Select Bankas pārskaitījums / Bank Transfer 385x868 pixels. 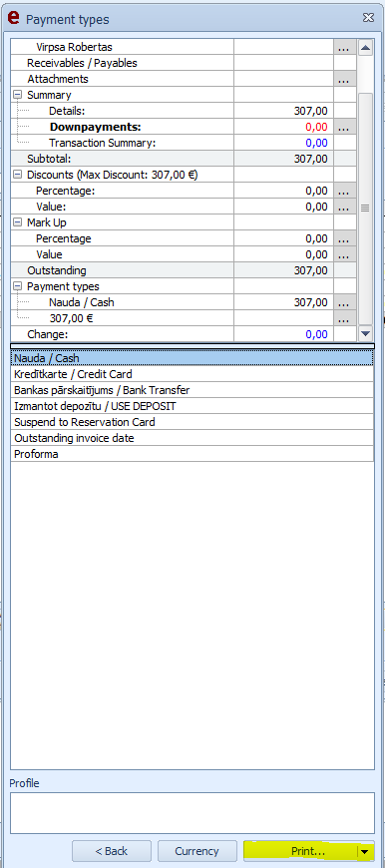click(x=192, y=390)
